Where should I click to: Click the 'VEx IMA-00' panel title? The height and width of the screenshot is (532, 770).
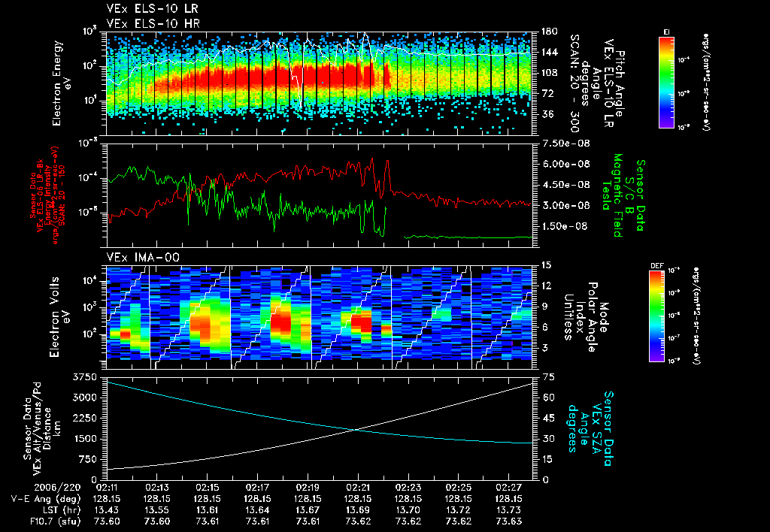(143, 258)
